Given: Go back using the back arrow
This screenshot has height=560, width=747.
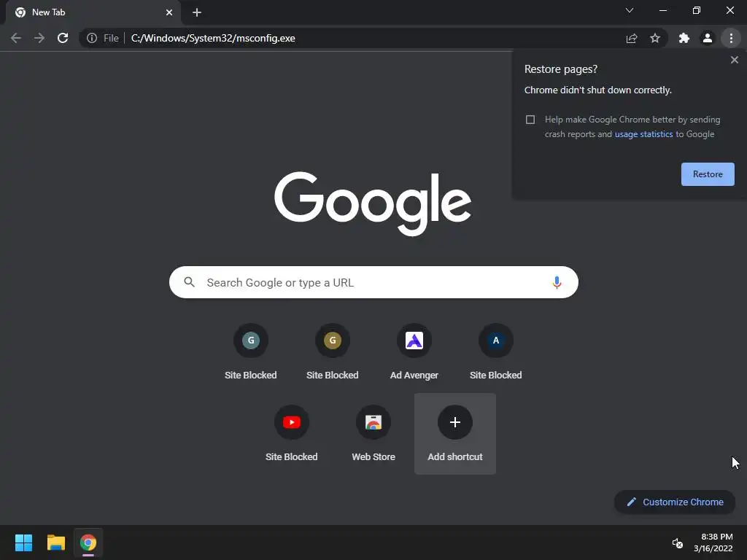Looking at the screenshot, I should [16, 38].
